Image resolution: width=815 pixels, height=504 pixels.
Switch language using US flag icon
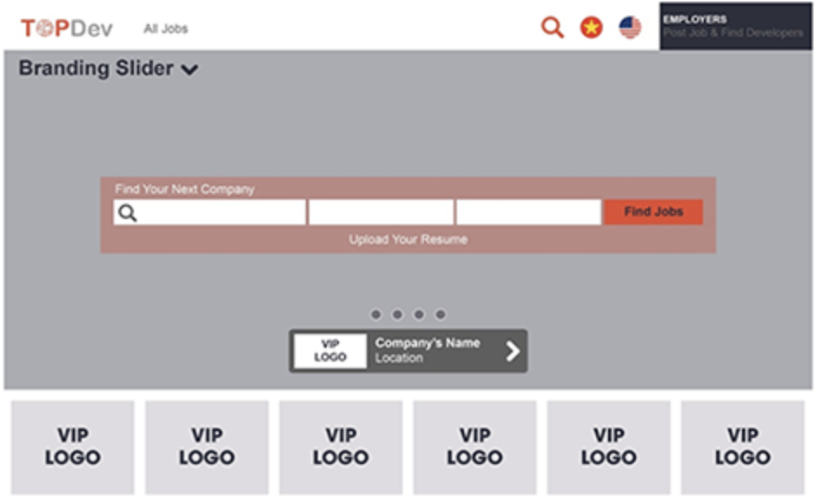(x=630, y=28)
